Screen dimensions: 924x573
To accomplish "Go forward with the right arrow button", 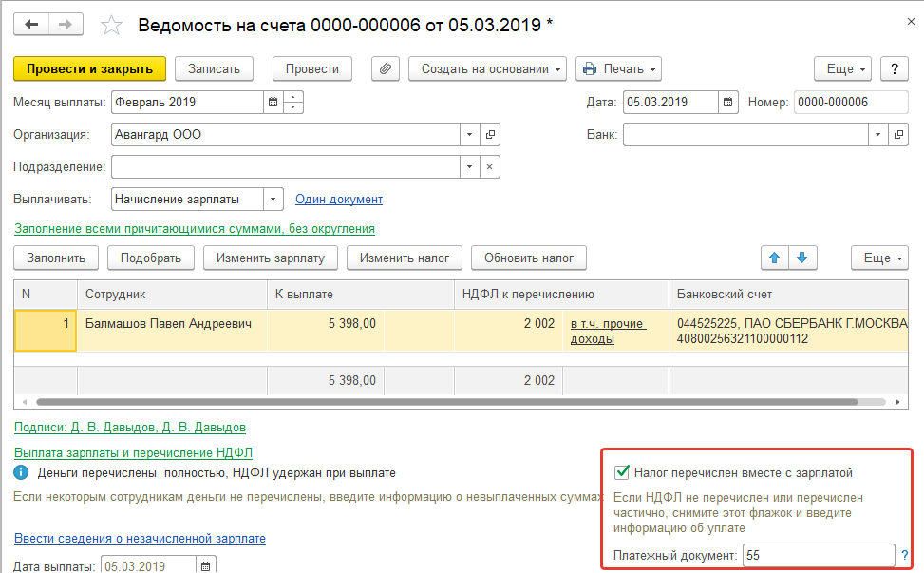I will click(x=66, y=24).
